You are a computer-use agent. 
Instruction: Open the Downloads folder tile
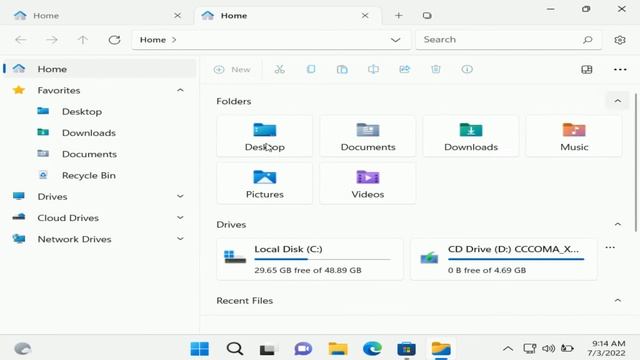pyautogui.click(x=471, y=136)
